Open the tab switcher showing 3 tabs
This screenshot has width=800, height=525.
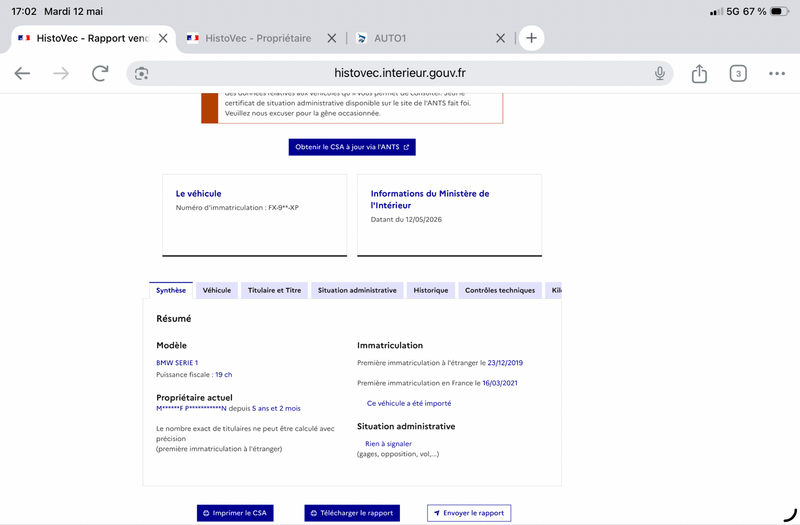click(738, 73)
